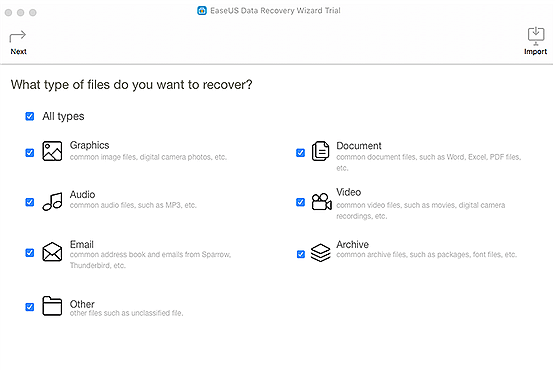Click the Document pages icon

[320, 151]
